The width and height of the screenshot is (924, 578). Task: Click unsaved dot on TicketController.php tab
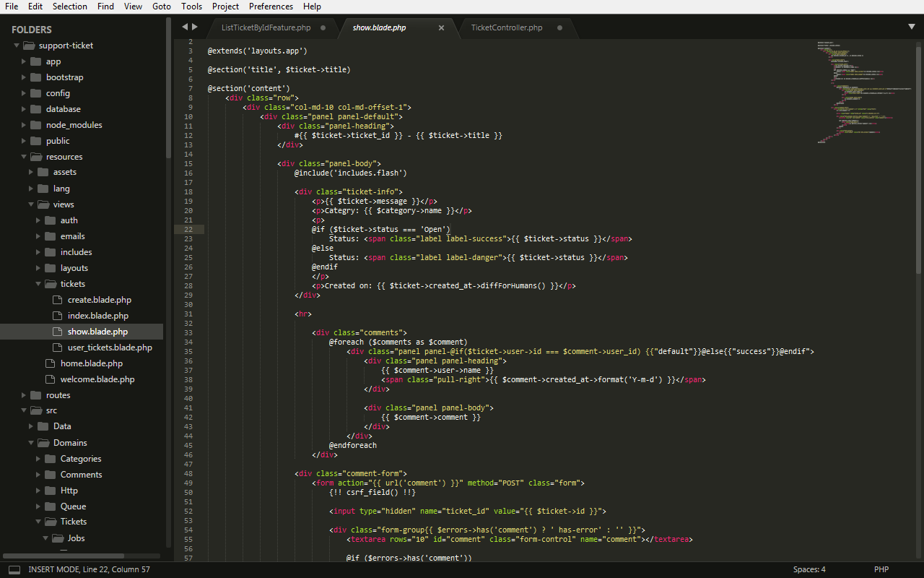559,28
